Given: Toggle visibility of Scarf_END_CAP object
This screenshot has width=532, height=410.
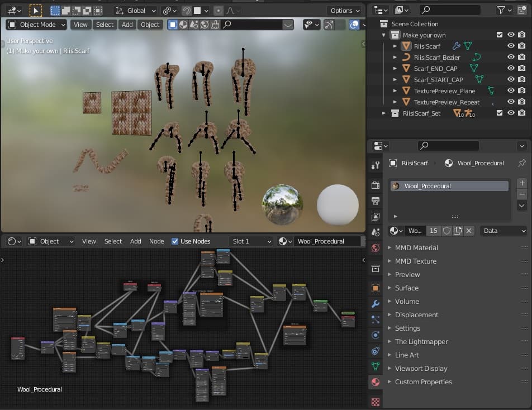Looking at the screenshot, I should coord(510,69).
